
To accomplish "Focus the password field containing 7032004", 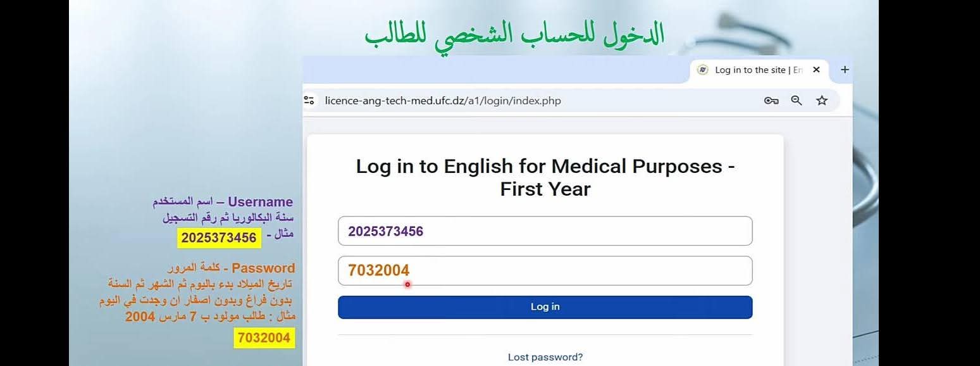I will [x=545, y=271].
